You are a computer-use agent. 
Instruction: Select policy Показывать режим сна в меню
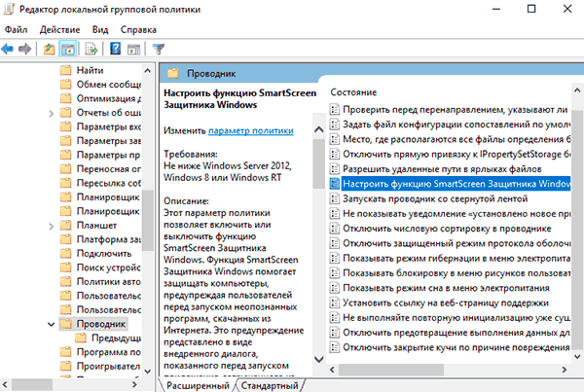tap(440, 288)
